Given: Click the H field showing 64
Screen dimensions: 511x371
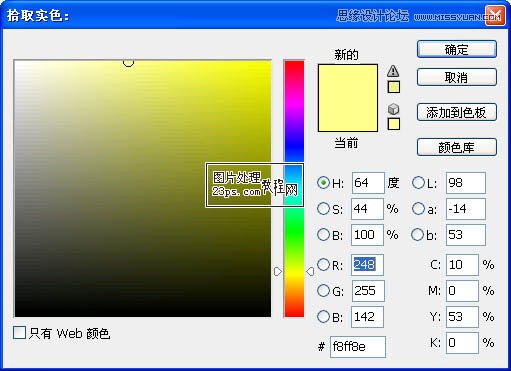Looking at the screenshot, I should [368, 183].
